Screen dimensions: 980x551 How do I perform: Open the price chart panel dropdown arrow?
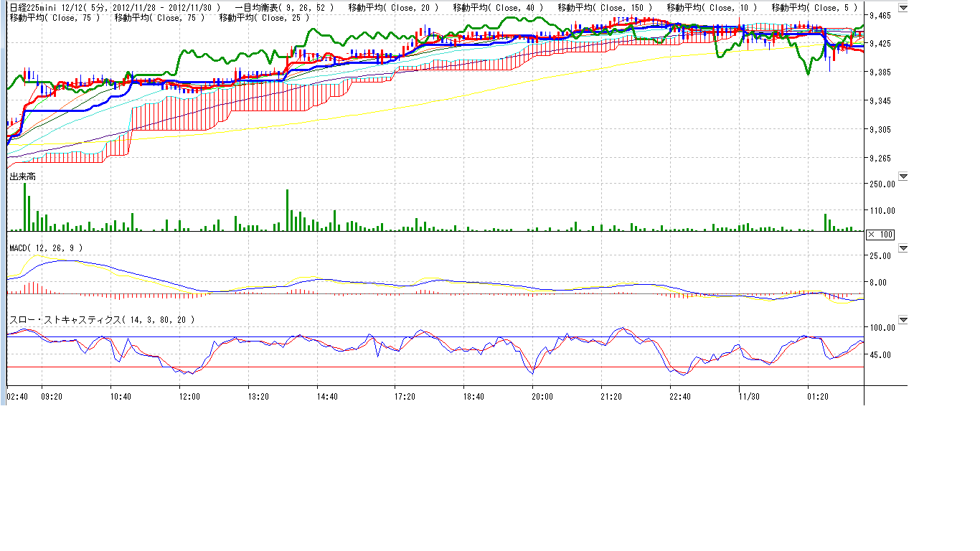tap(903, 9)
